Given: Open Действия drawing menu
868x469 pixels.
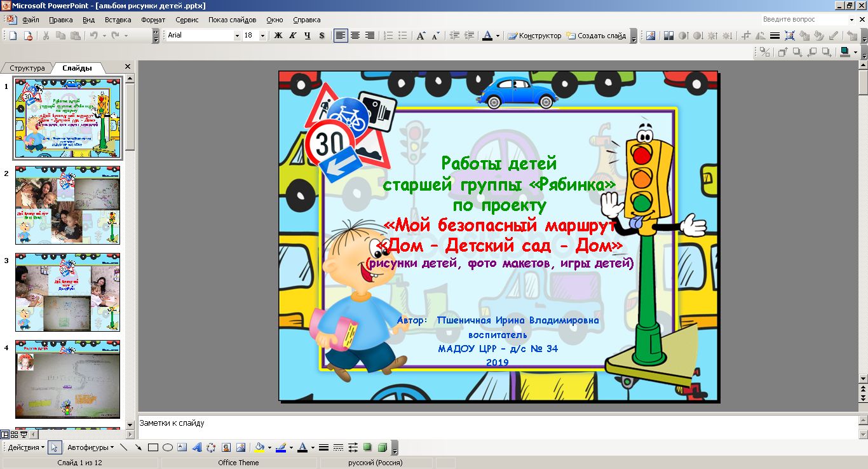Looking at the screenshot, I should (x=26, y=447).
